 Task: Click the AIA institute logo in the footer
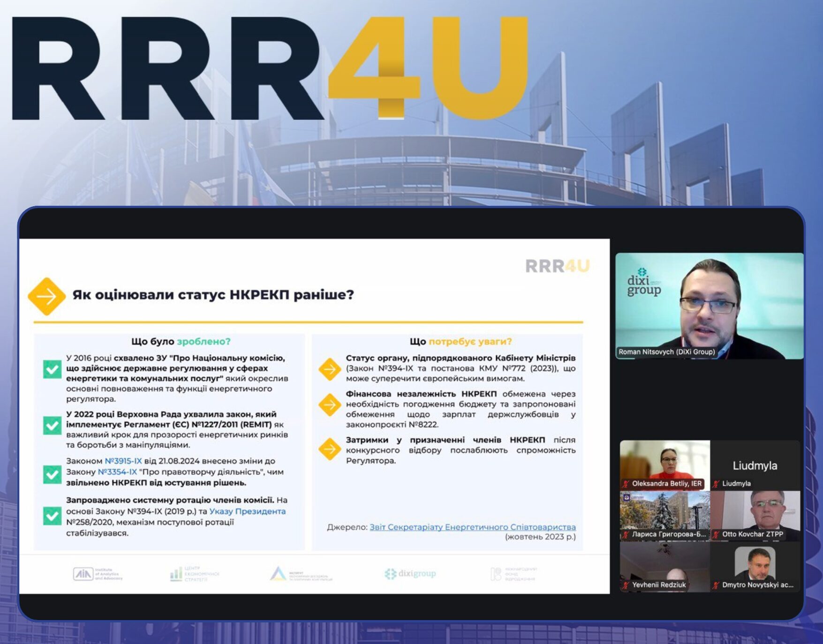(98, 574)
